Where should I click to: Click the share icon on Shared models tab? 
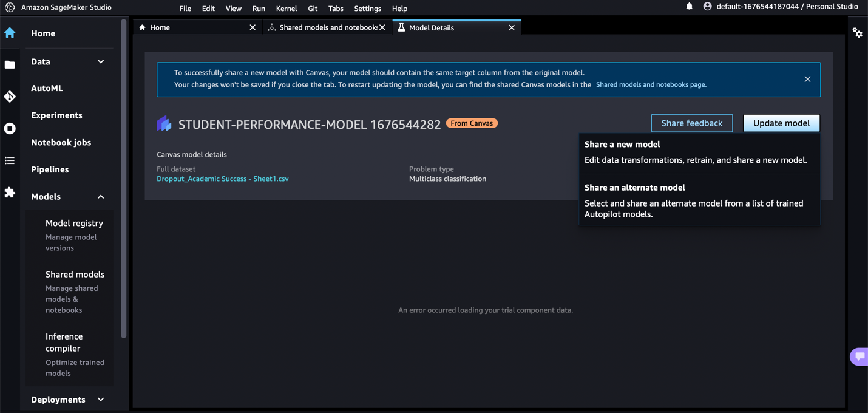click(272, 27)
